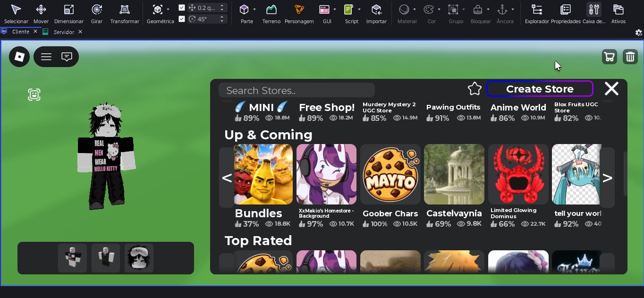Choose the Selecionar tool

click(16, 9)
